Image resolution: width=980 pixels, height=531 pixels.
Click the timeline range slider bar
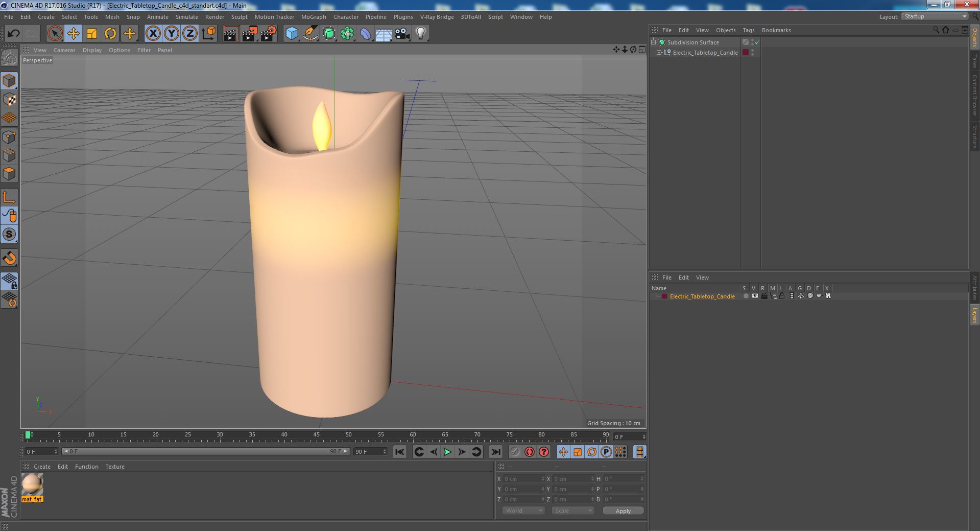click(x=206, y=451)
